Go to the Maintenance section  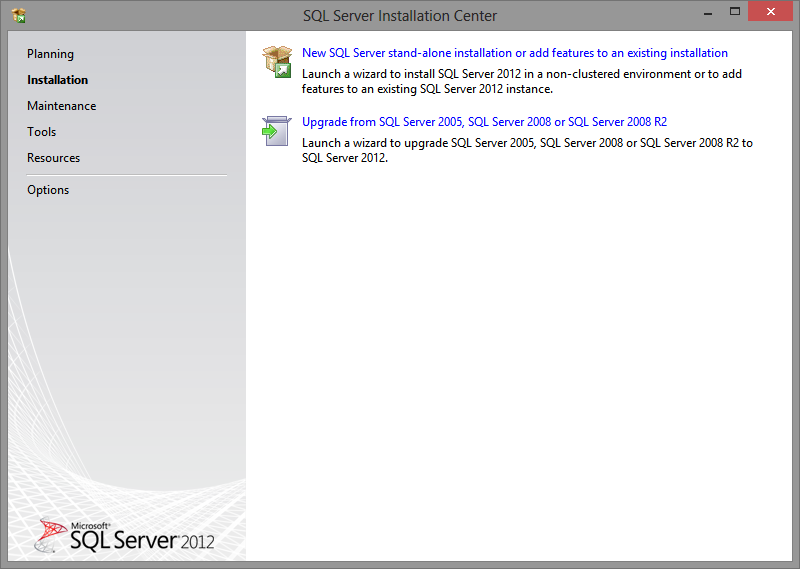(x=61, y=106)
